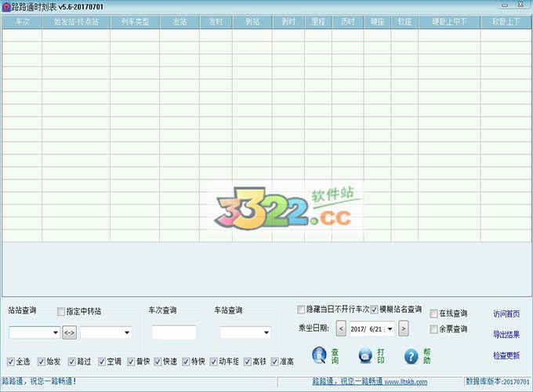Click the 访问首页 link
The width and height of the screenshot is (533, 392).
tap(506, 314)
